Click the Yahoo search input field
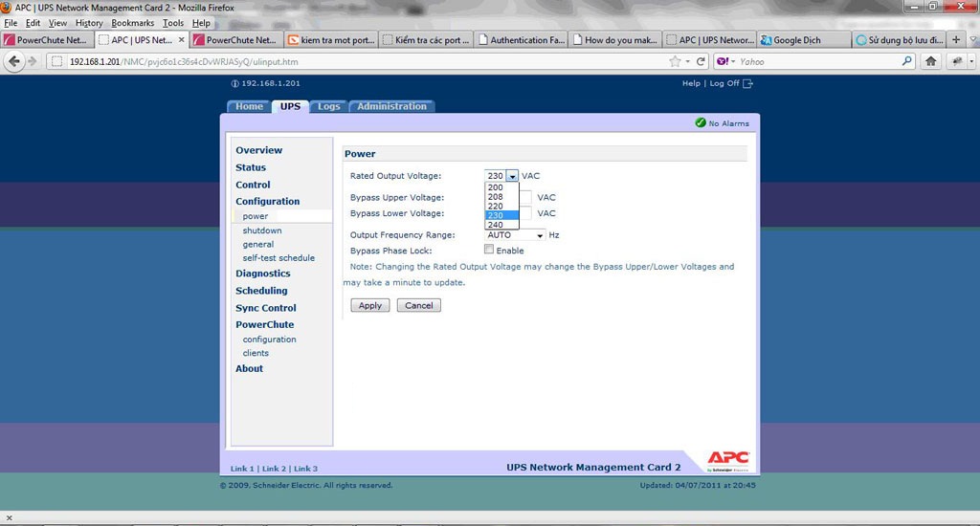The image size is (980, 526). click(819, 61)
